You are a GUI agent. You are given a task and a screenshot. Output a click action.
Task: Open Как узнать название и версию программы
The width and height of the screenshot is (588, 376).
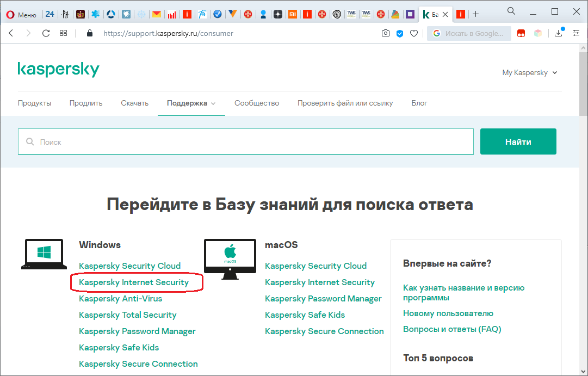(x=464, y=293)
